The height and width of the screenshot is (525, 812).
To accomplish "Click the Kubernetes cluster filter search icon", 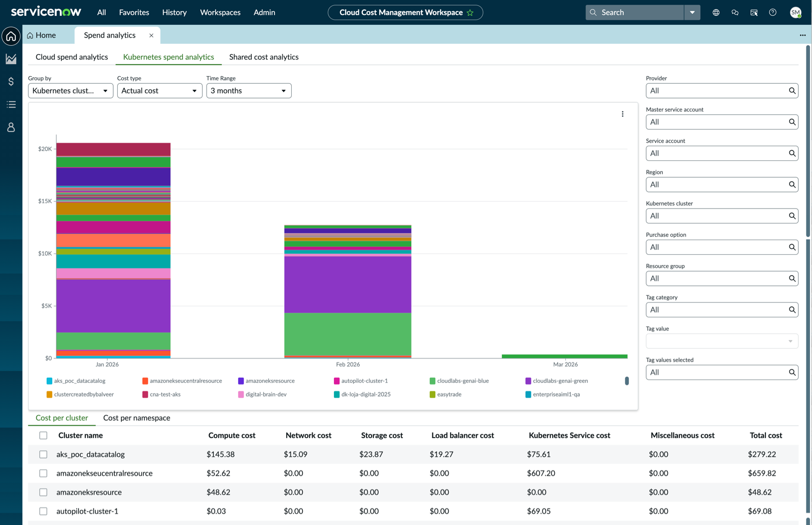I will click(x=792, y=216).
